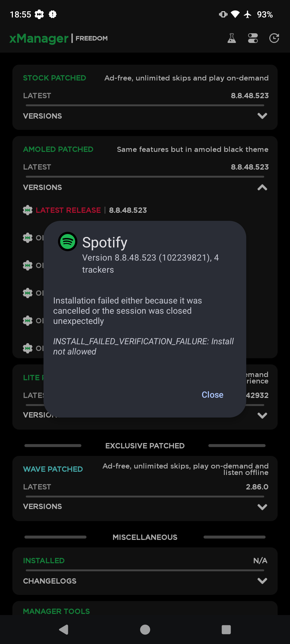This screenshot has height=644, width=290.
Task: Tap the second older version gear icon
Action: tap(28, 265)
